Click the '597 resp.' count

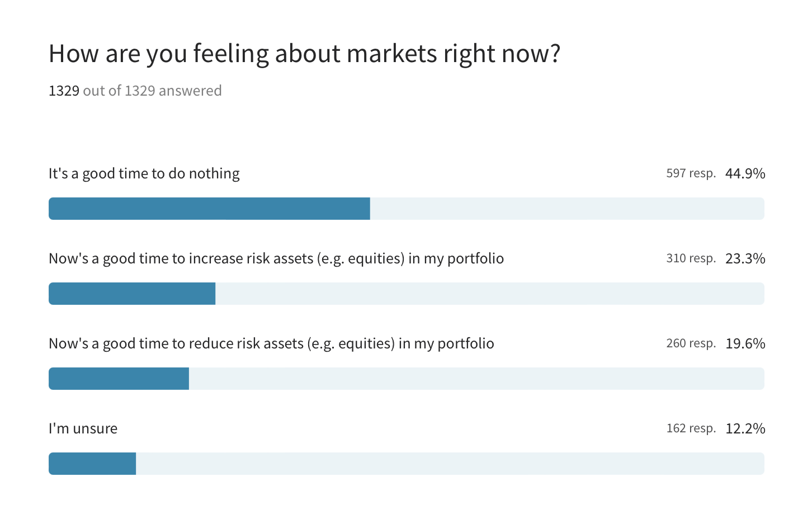pyautogui.click(x=691, y=173)
